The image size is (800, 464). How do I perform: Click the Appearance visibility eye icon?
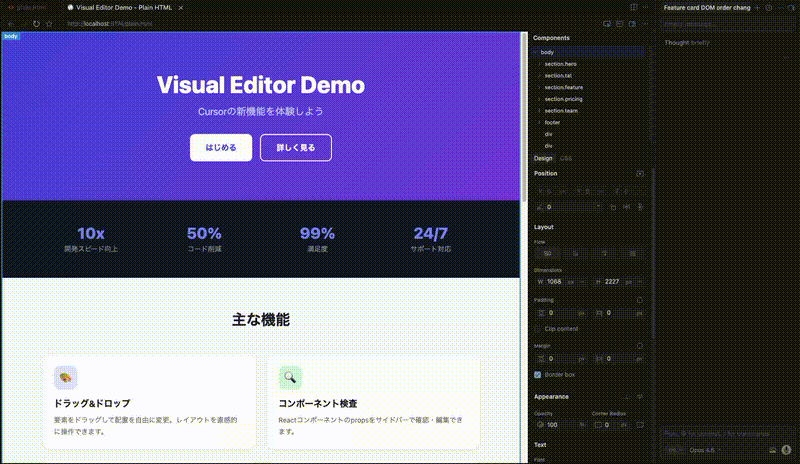(640, 397)
